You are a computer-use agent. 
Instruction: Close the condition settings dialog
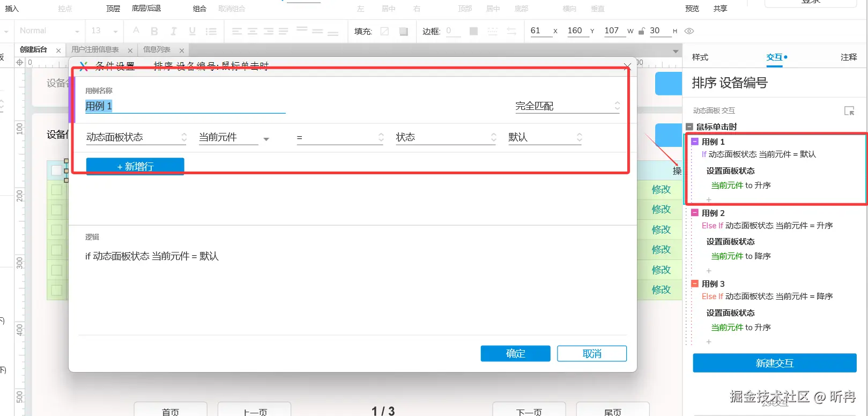pos(627,66)
